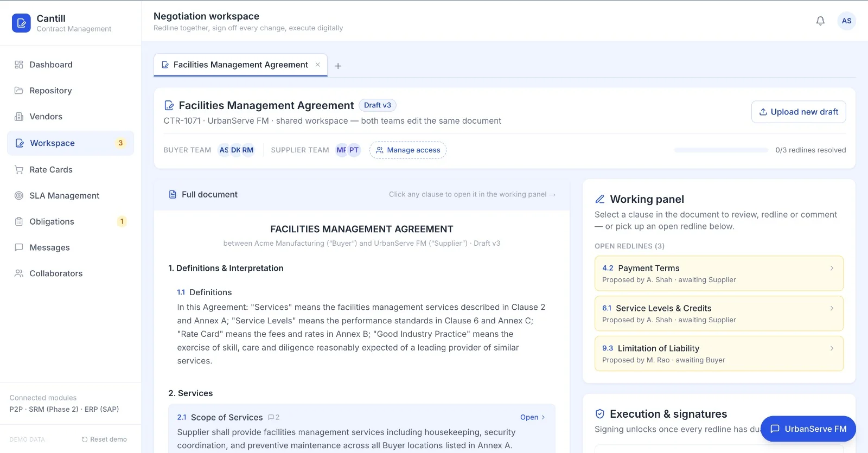
Task: Click the redlines resolved progress bar
Action: [721, 150]
